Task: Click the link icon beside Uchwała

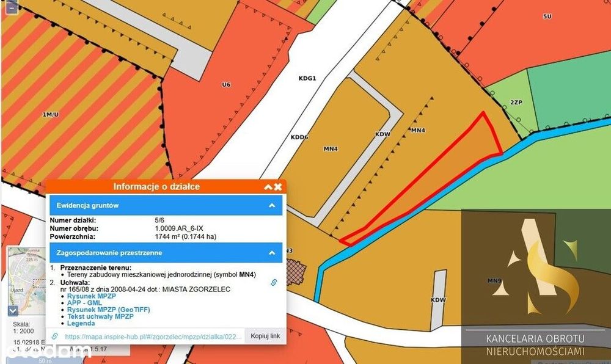Action: coord(274,282)
